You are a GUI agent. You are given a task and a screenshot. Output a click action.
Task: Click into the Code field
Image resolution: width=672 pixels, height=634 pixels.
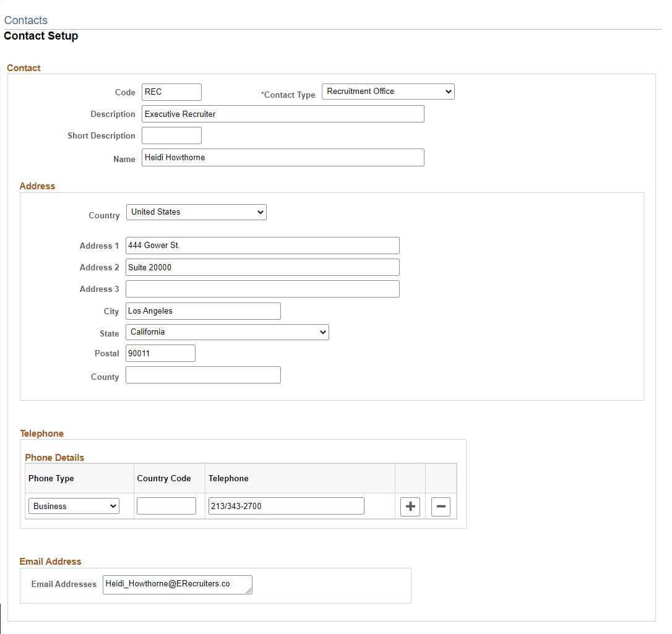(x=171, y=92)
